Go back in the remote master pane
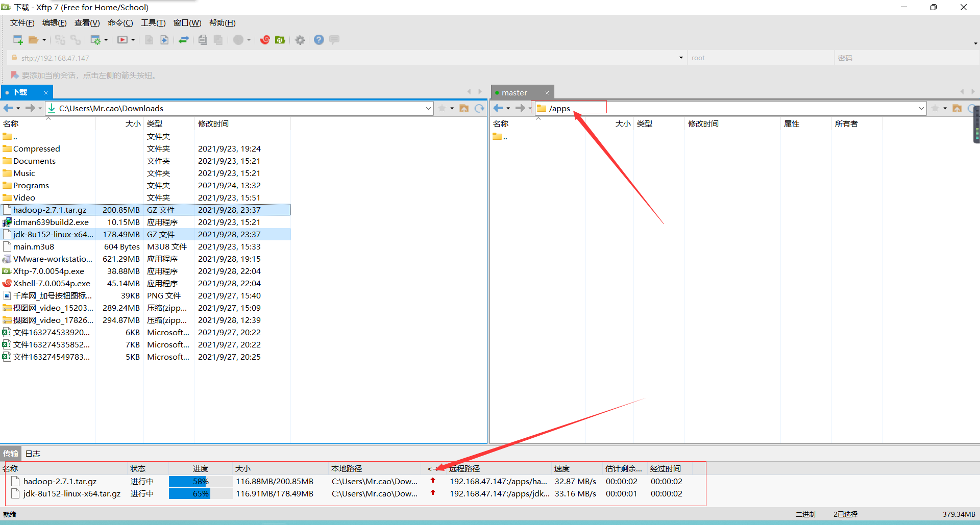Image resolution: width=980 pixels, height=525 pixels. click(498, 108)
